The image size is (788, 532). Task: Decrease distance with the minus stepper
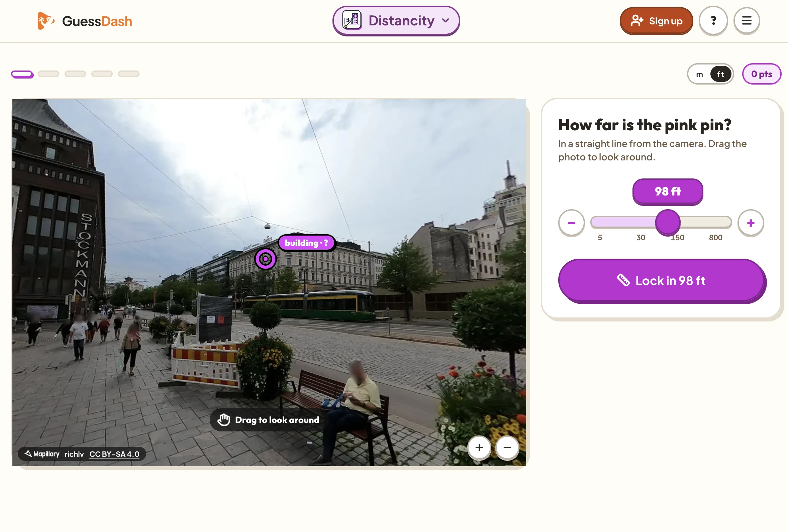coord(571,223)
